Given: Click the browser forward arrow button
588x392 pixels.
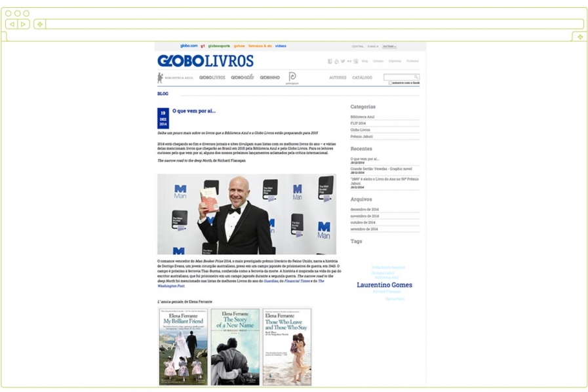Looking at the screenshot, I should click(x=23, y=24).
